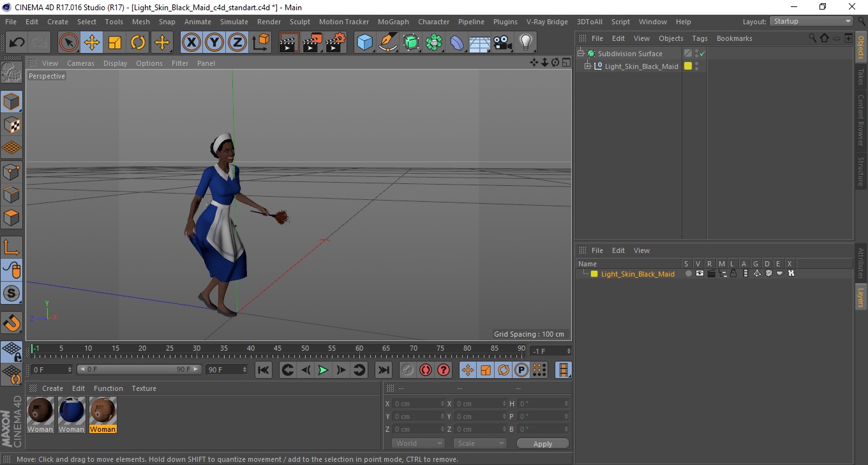
Task: Toggle render visibility of the layer
Action: (x=711, y=274)
